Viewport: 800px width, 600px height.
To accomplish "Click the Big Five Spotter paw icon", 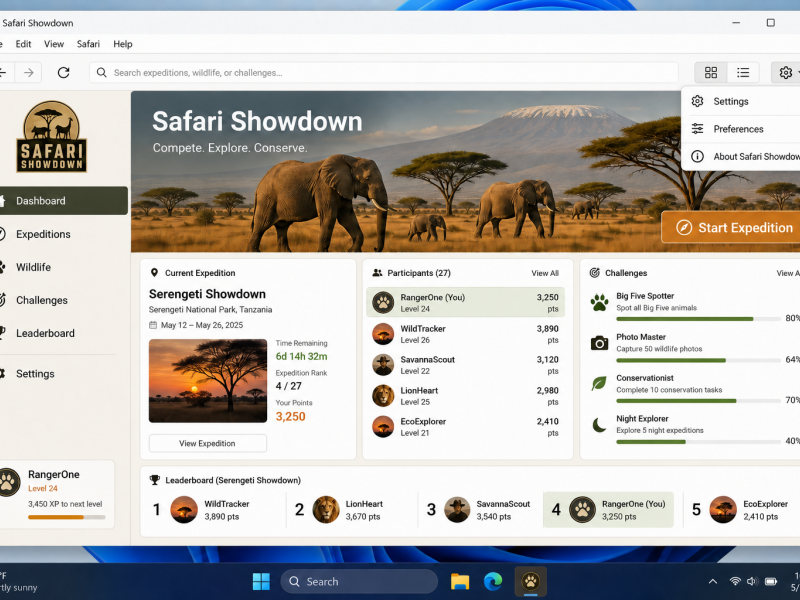I will pyautogui.click(x=599, y=302).
